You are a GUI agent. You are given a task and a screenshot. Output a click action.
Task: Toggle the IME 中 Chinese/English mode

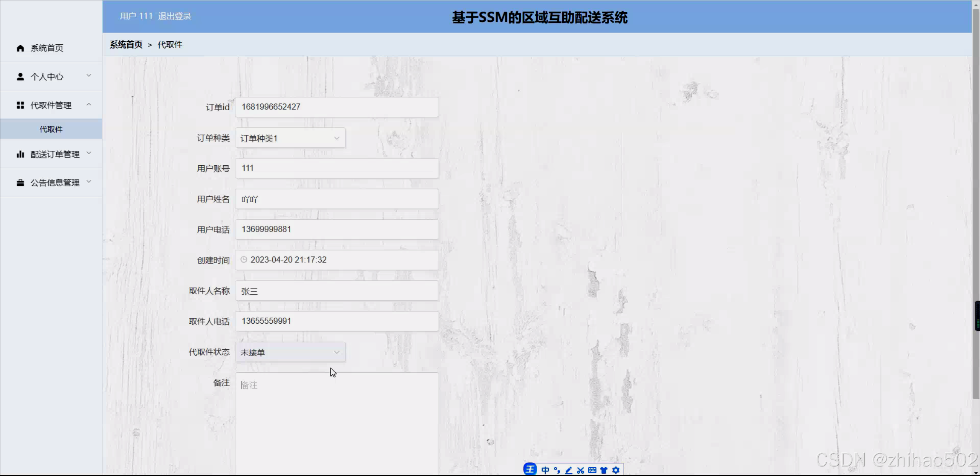545,470
